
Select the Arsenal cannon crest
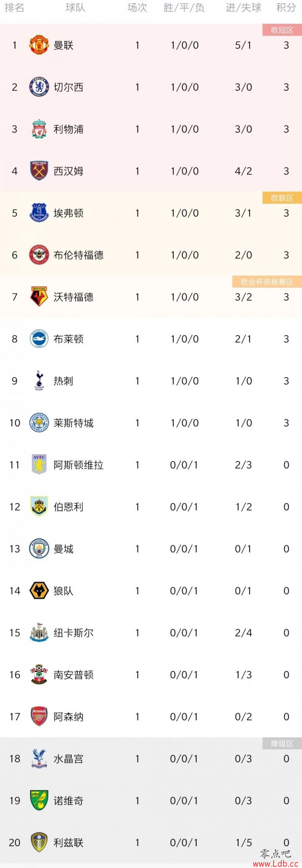click(x=39, y=716)
